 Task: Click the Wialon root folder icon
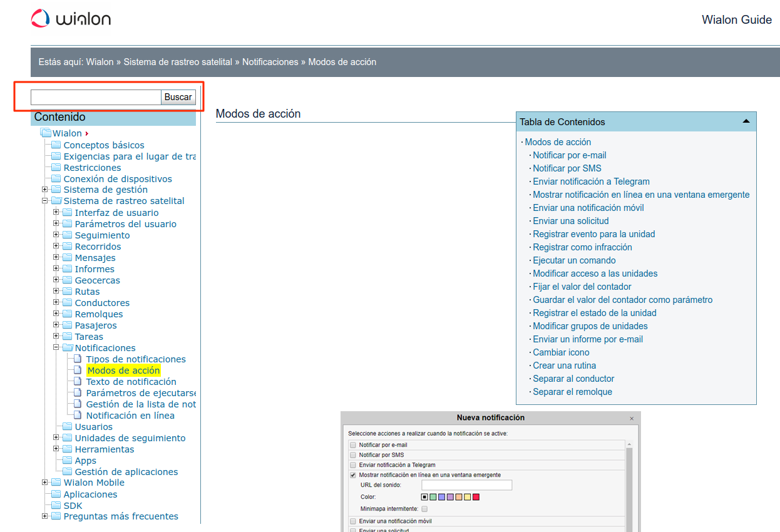click(x=46, y=133)
